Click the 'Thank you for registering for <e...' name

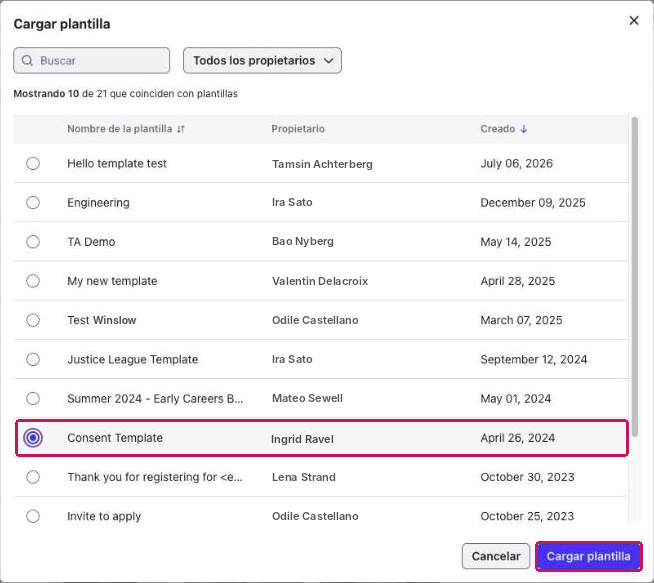pyautogui.click(x=155, y=477)
